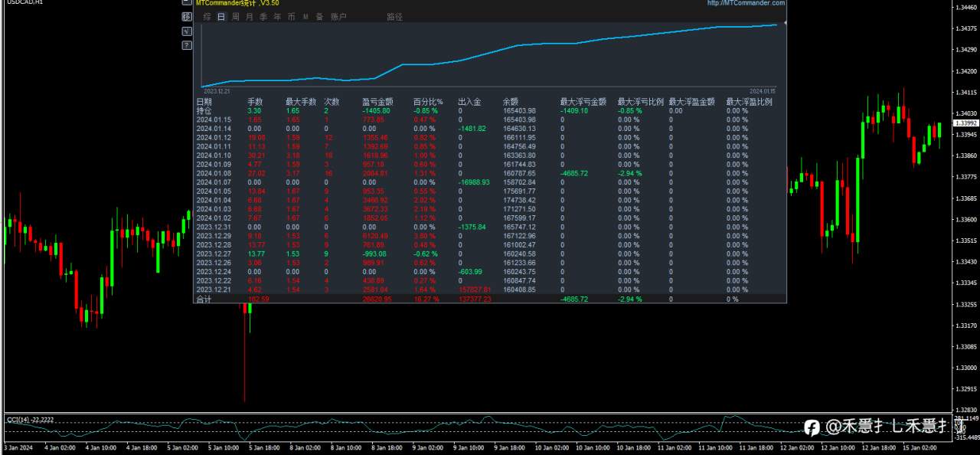Select the 月 monthly tab
Screen dimensions: 980x455
click(x=250, y=17)
